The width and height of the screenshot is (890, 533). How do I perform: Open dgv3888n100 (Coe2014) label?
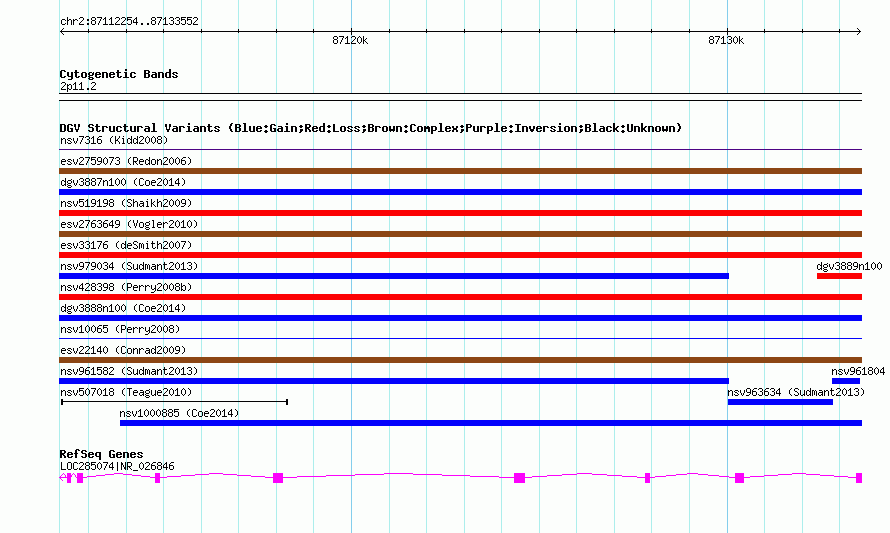pos(123,308)
